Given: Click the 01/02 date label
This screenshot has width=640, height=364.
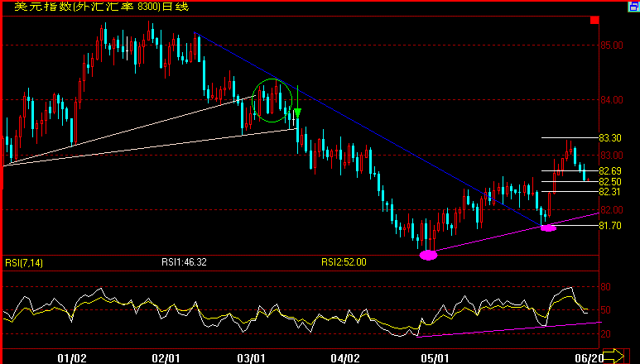Looking at the screenshot, I should click(x=72, y=358).
